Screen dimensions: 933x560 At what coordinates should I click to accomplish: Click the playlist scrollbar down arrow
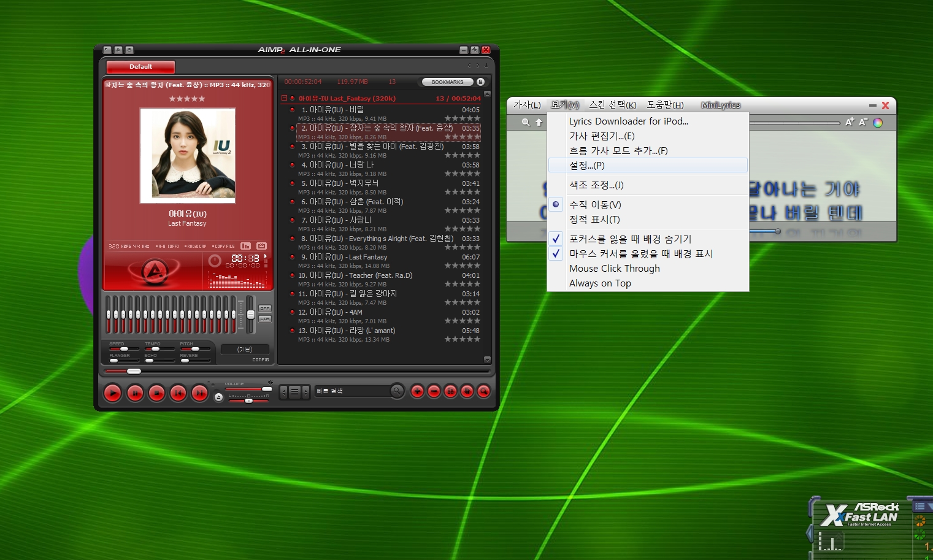coord(487,359)
